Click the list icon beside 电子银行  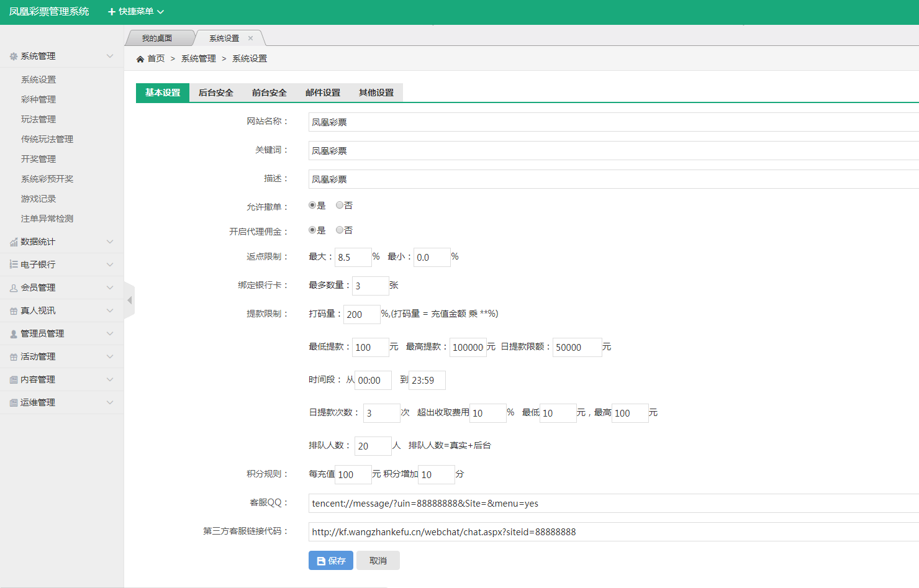pos(14,265)
